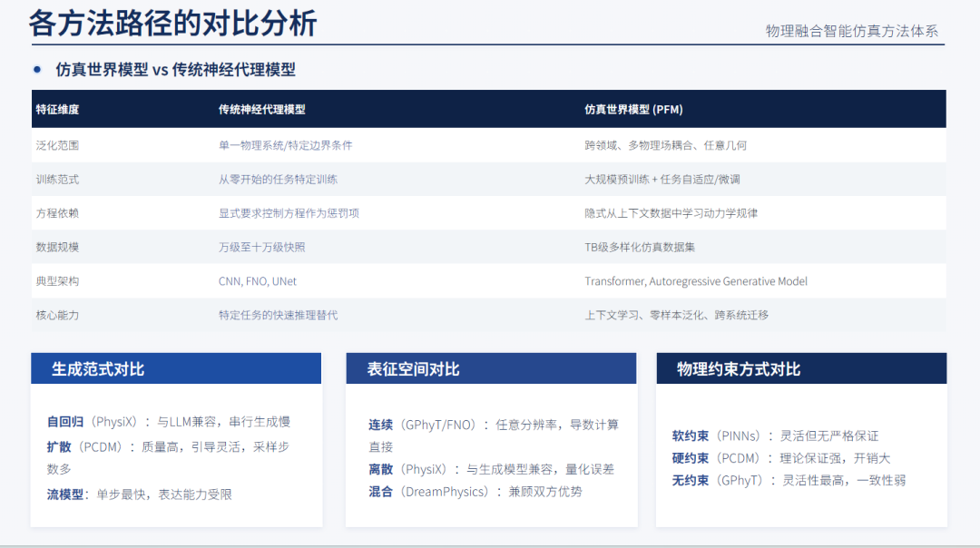Click the cell 显式要求控制方程作为惩罚项
The width and height of the screenshot is (980, 548).
[x=289, y=213]
